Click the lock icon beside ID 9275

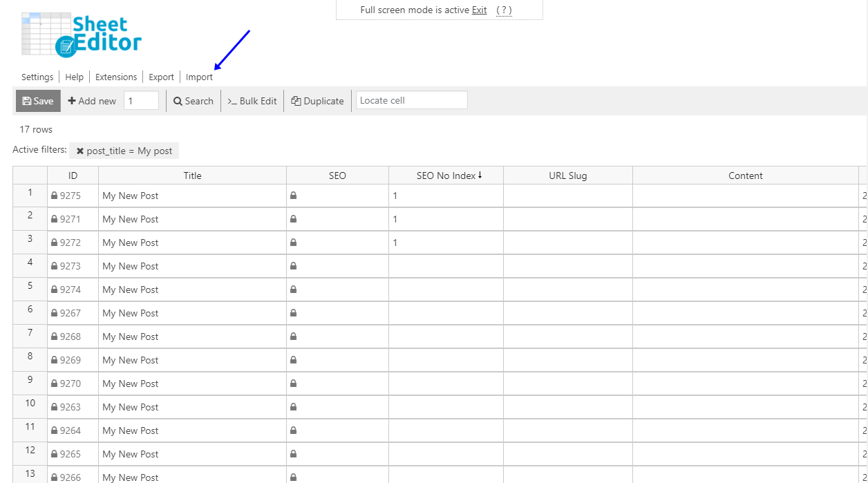[x=54, y=196]
